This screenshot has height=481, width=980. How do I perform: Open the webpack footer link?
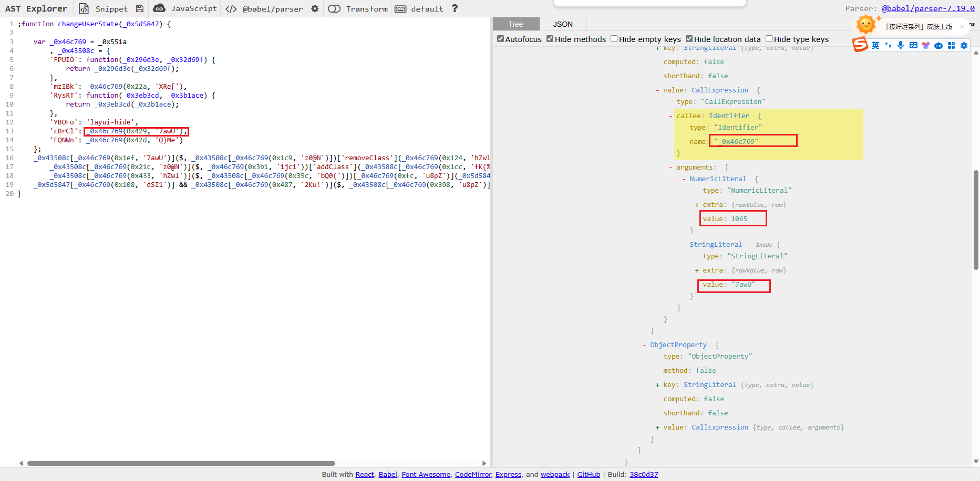pyautogui.click(x=555, y=474)
